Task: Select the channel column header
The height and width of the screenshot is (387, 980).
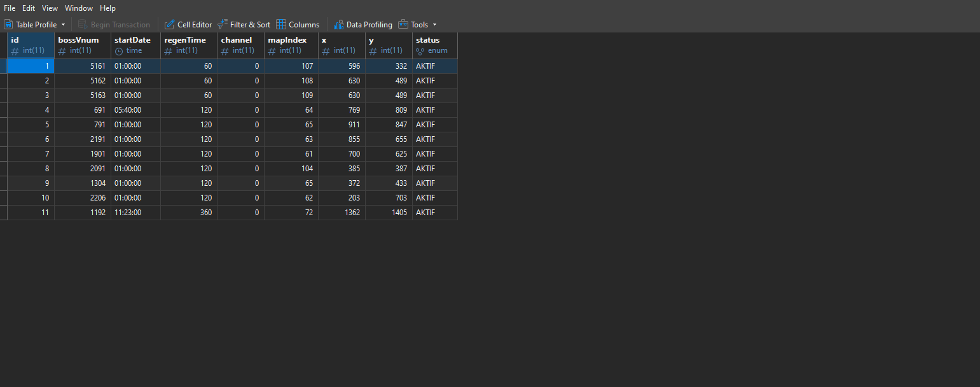Action: [x=240, y=45]
